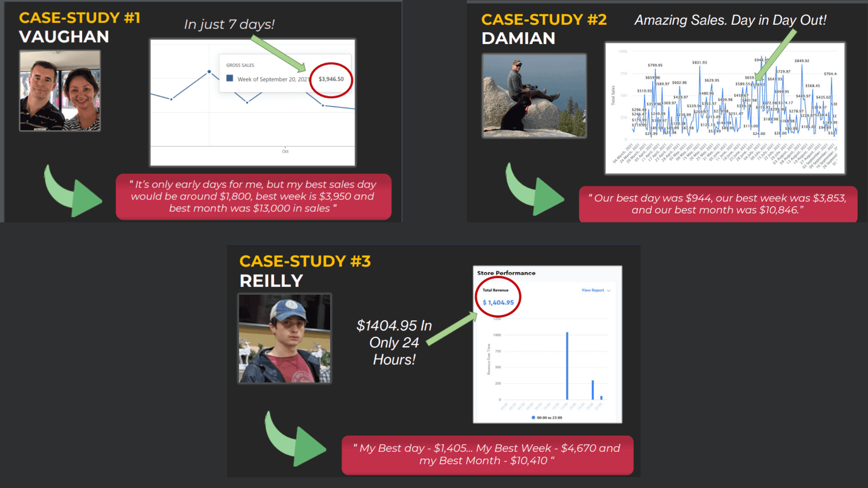Viewport: 868px width, 488px height.
Task: Click Damian's red quote box about $10,846
Action: pyautogui.click(x=718, y=204)
